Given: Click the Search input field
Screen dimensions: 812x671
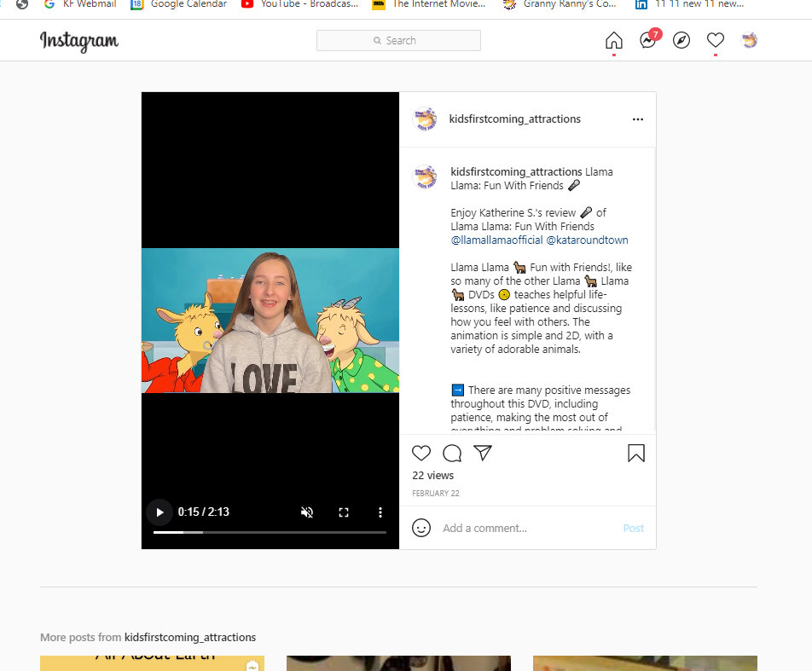Looking at the screenshot, I should coord(398,40).
